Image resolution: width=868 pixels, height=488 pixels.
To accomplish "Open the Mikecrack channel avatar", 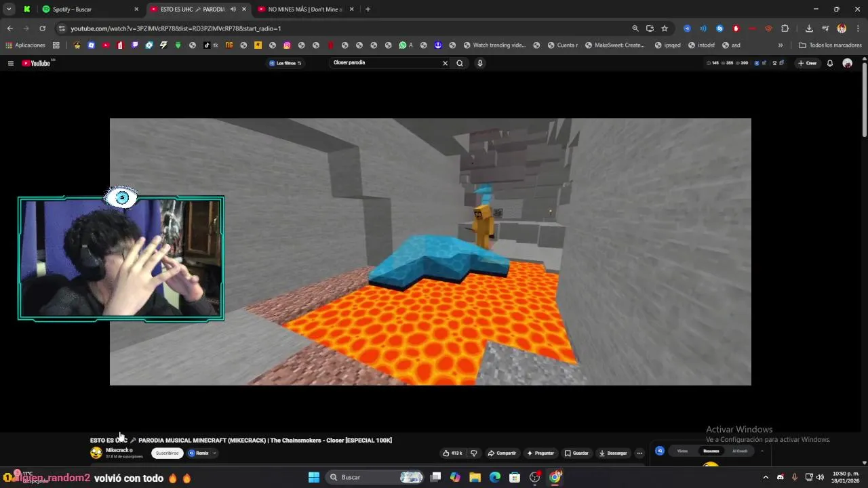I will point(96,453).
